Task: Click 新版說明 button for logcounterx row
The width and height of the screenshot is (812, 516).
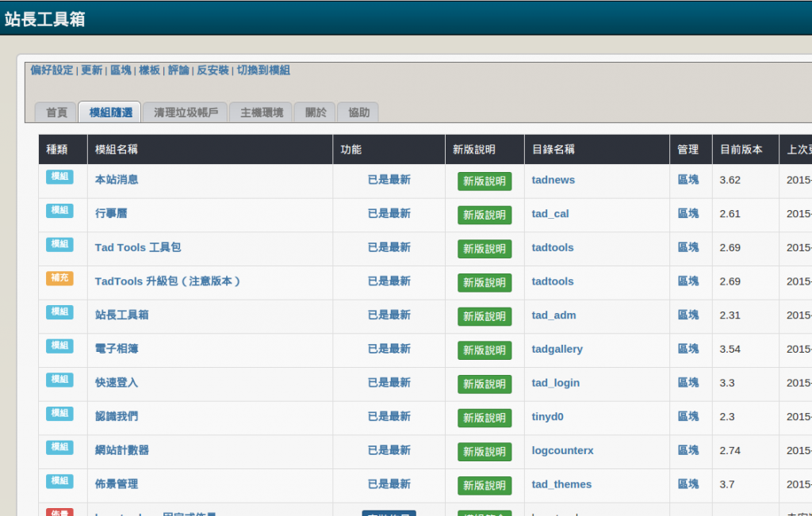Action: (x=485, y=452)
